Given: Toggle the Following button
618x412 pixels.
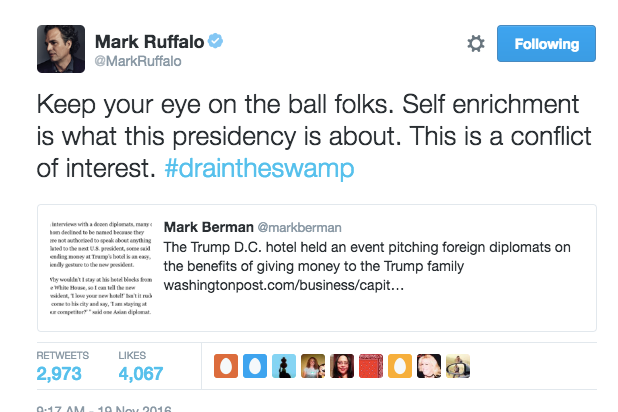Looking at the screenshot, I should [546, 44].
